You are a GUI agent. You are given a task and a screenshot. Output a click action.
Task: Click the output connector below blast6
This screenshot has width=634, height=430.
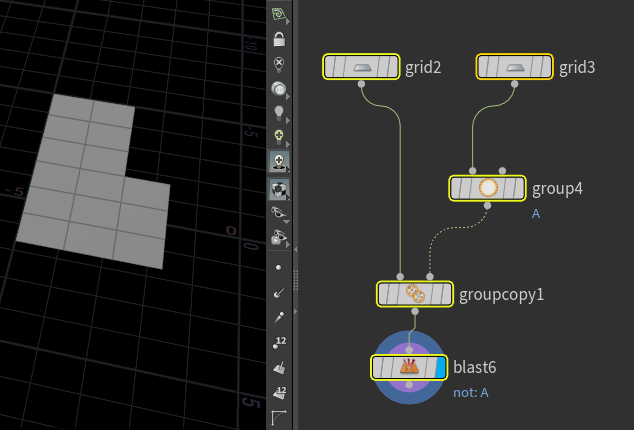pyautogui.click(x=409, y=385)
